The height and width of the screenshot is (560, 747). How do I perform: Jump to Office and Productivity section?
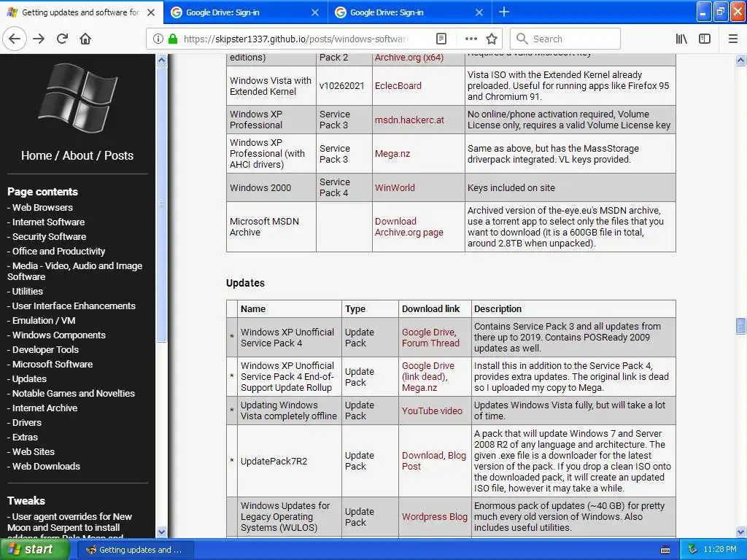click(58, 252)
